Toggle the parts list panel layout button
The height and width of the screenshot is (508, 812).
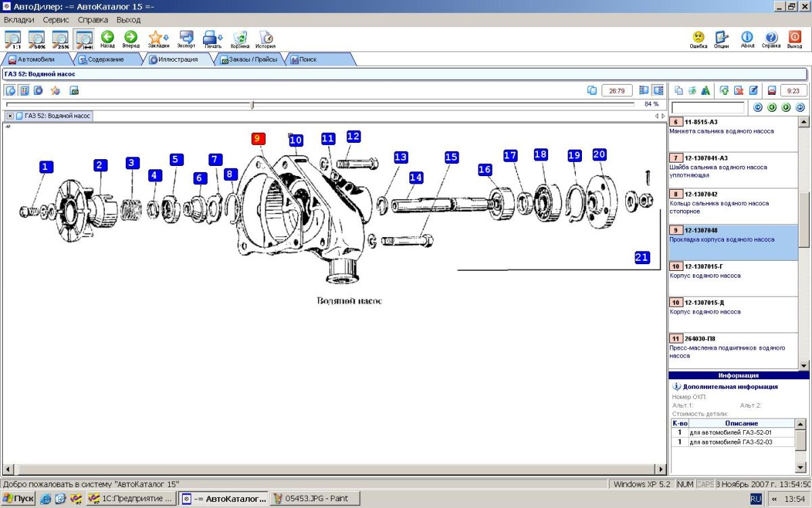(x=658, y=90)
